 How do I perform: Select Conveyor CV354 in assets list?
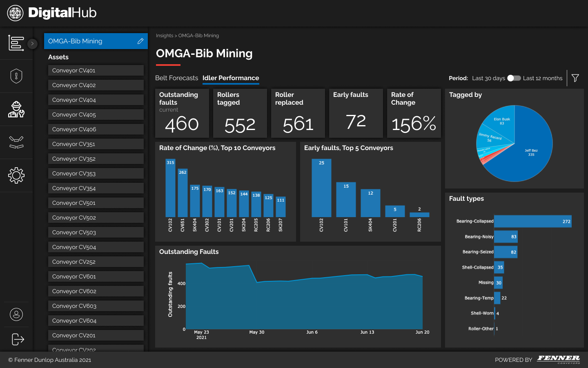click(96, 188)
